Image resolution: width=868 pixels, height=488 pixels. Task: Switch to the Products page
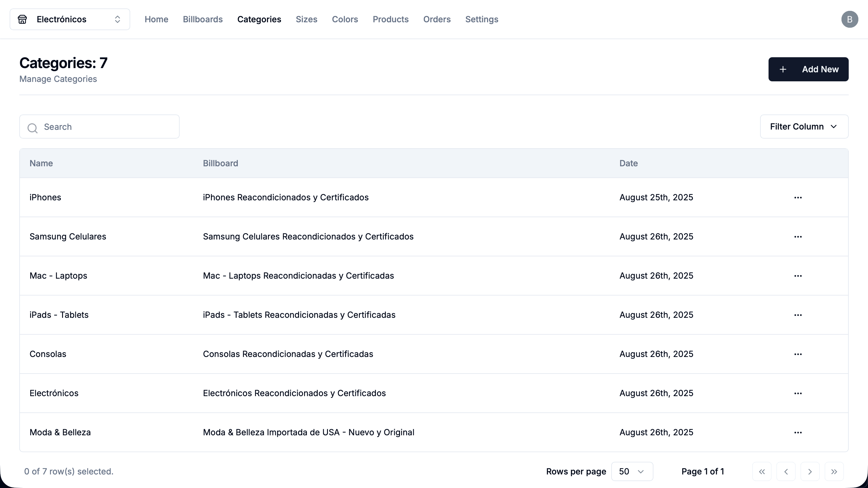click(x=391, y=20)
